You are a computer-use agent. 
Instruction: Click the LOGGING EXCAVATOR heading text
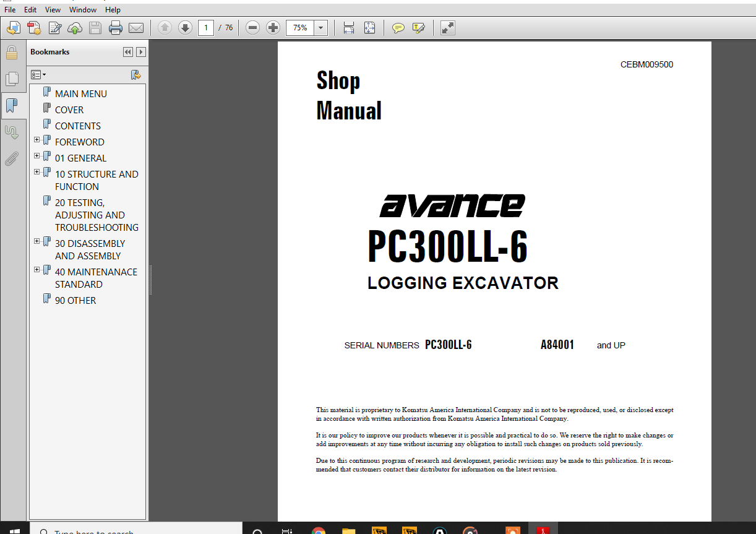click(x=463, y=283)
